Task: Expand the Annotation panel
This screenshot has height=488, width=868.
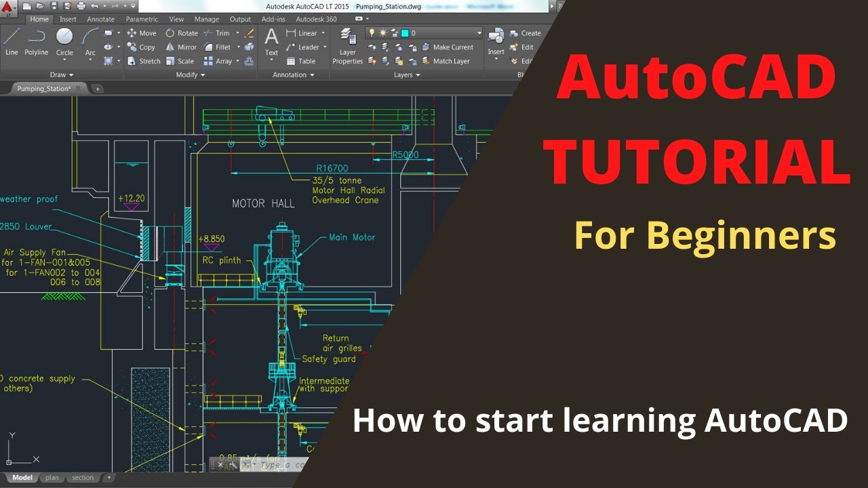Action: pyautogui.click(x=293, y=75)
